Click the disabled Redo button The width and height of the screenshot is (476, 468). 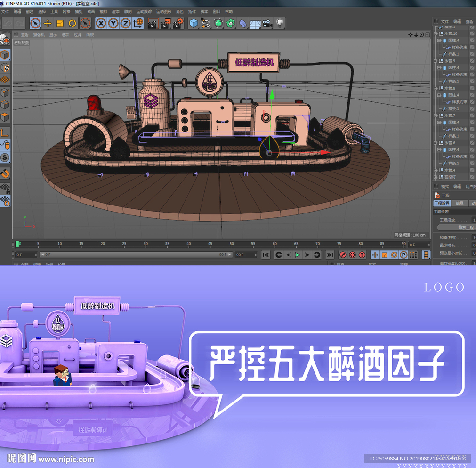point(20,23)
